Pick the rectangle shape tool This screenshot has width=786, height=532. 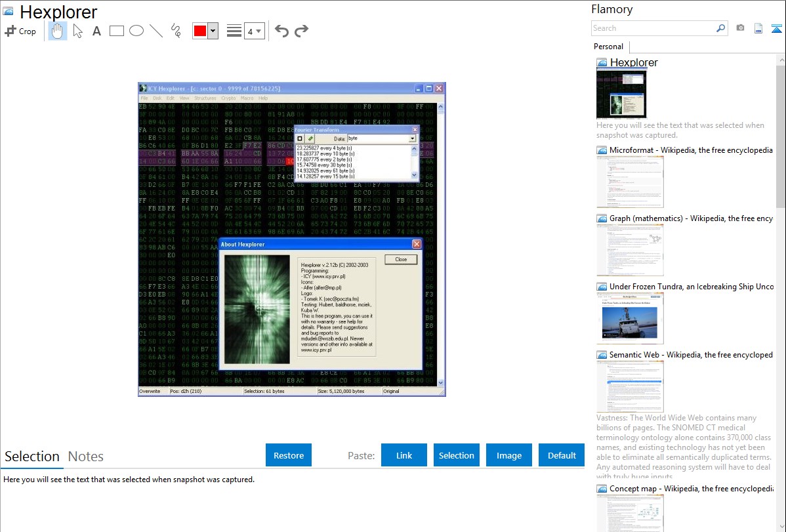coord(117,31)
